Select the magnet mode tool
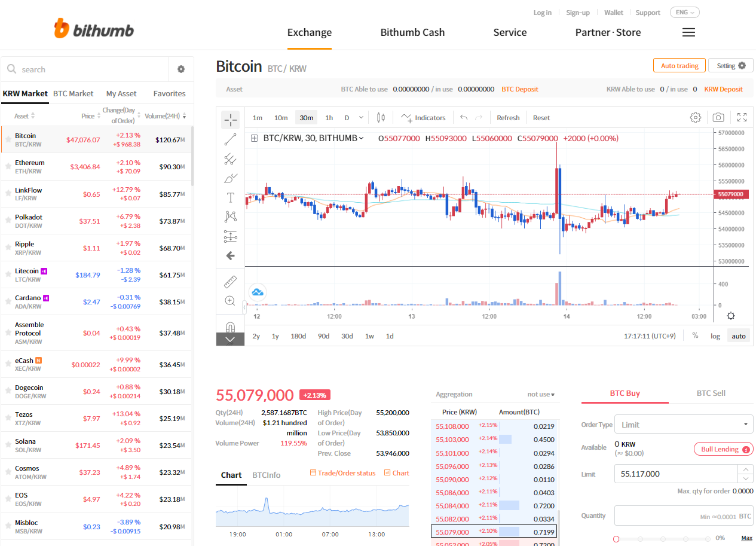This screenshot has width=756, height=546. (x=230, y=327)
